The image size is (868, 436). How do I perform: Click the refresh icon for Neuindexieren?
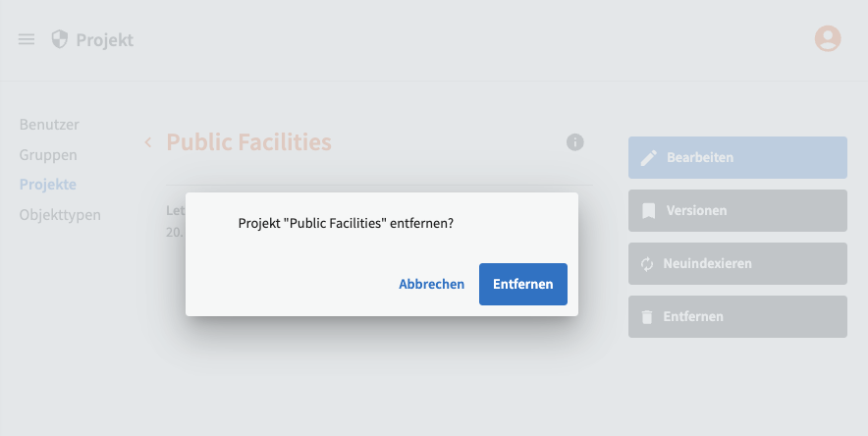647,263
